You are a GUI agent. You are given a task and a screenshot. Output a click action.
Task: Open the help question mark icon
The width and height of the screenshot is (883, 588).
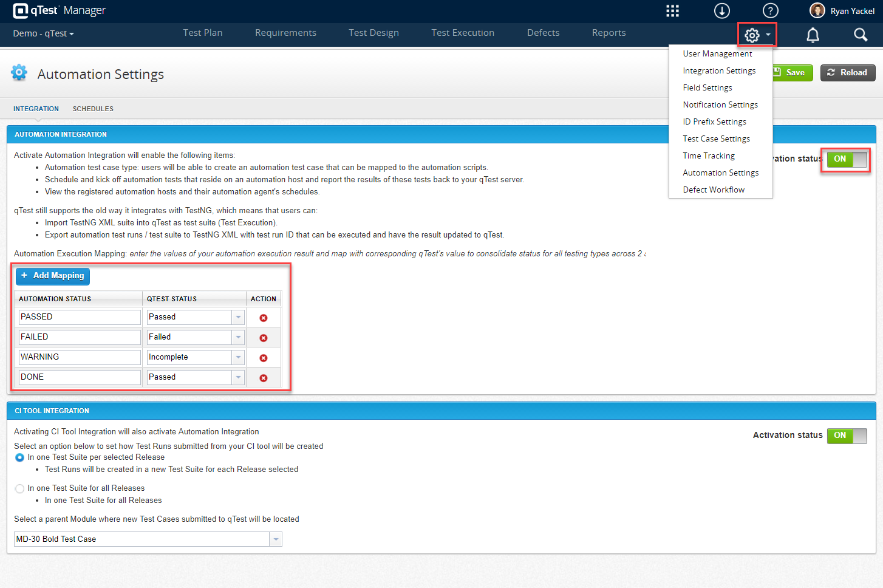pos(770,11)
